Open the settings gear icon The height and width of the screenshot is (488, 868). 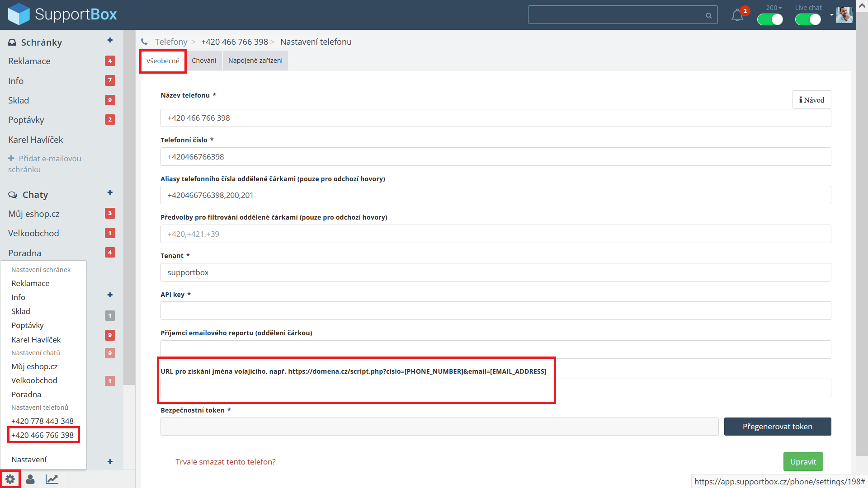point(10,479)
